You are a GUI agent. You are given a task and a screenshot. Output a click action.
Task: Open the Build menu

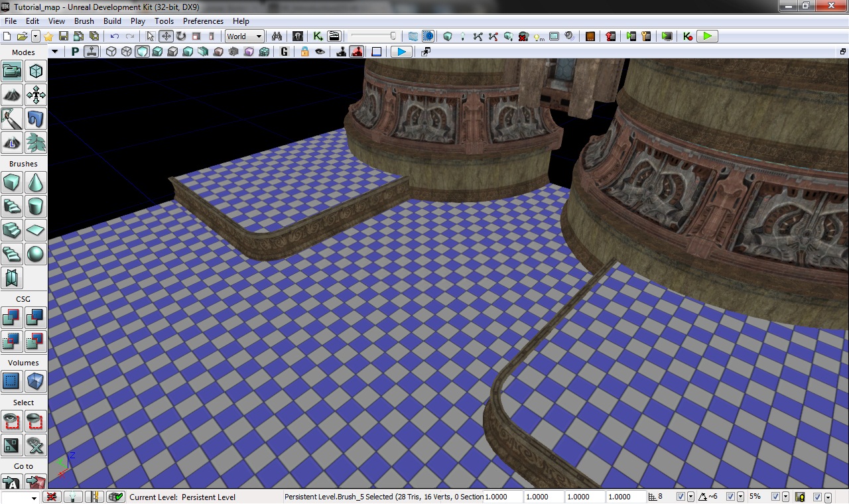pos(112,21)
